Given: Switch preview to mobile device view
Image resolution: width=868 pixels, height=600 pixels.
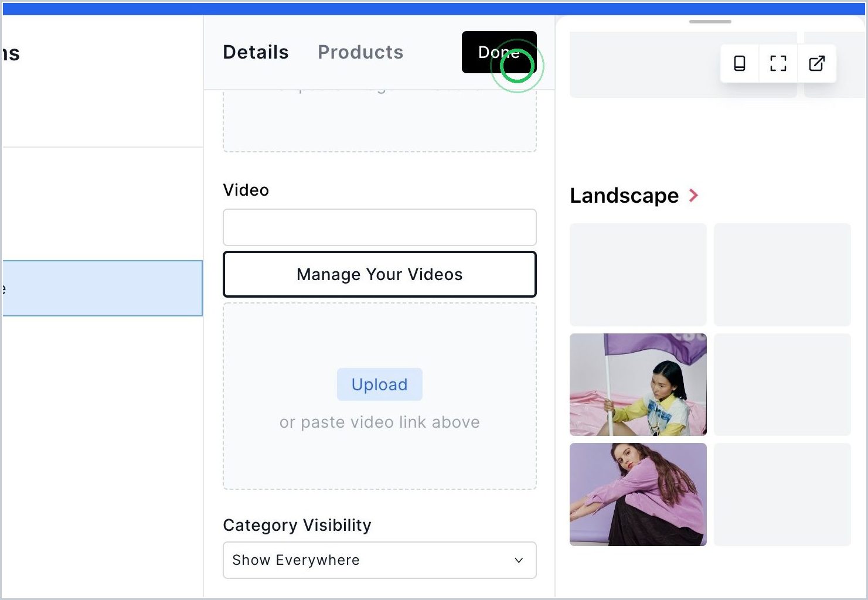Looking at the screenshot, I should [740, 63].
